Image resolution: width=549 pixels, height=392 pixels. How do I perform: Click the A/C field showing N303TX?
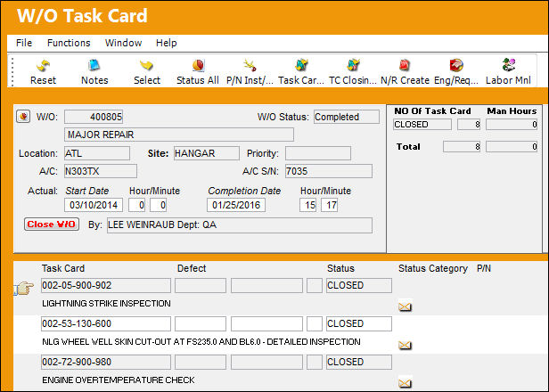[x=101, y=171]
